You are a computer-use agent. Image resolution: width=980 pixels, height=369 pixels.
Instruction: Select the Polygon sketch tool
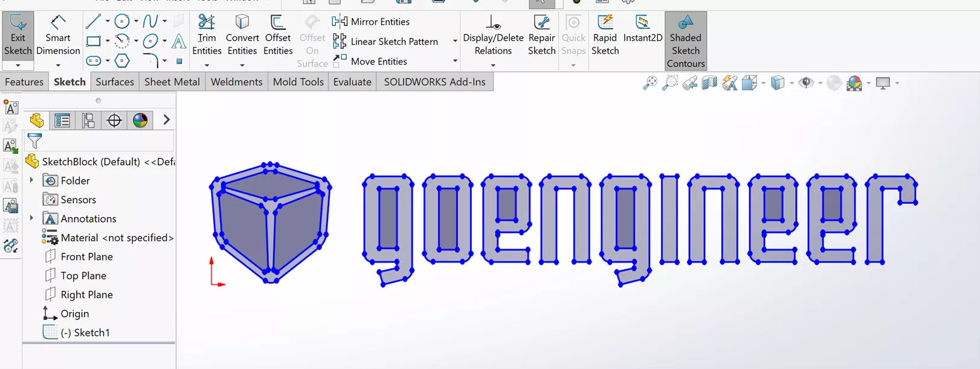[x=122, y=61]
